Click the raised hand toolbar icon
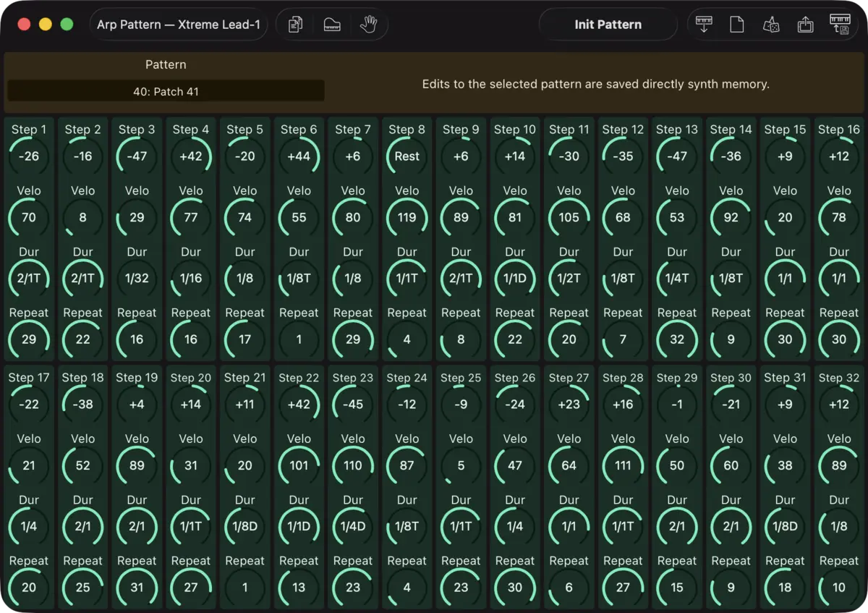 point(368,25)
